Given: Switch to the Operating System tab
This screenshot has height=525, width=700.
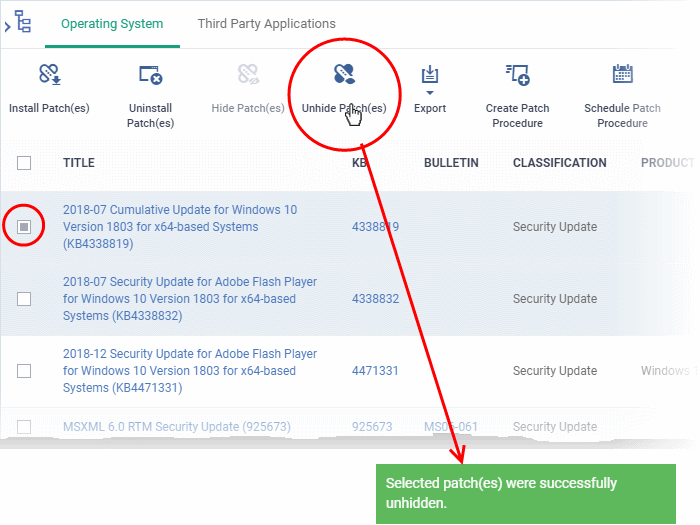Looking at the screenshot, I should 112,24.
